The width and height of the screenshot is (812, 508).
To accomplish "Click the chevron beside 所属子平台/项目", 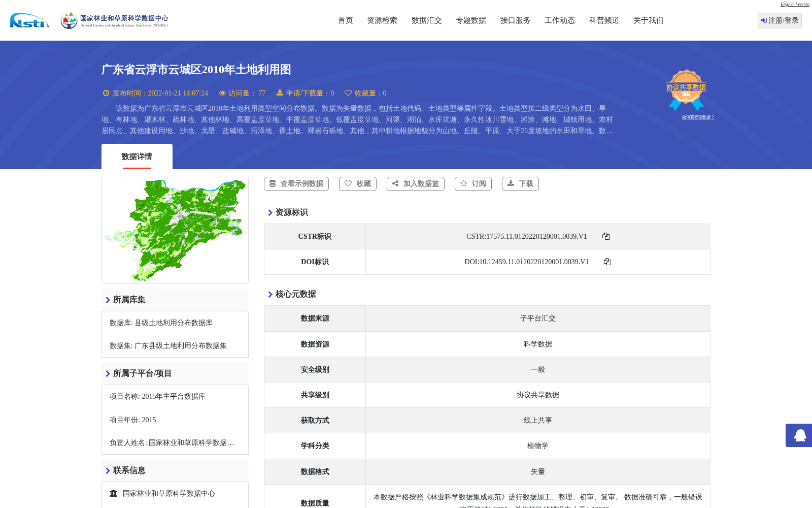I will tap(108, 373).
